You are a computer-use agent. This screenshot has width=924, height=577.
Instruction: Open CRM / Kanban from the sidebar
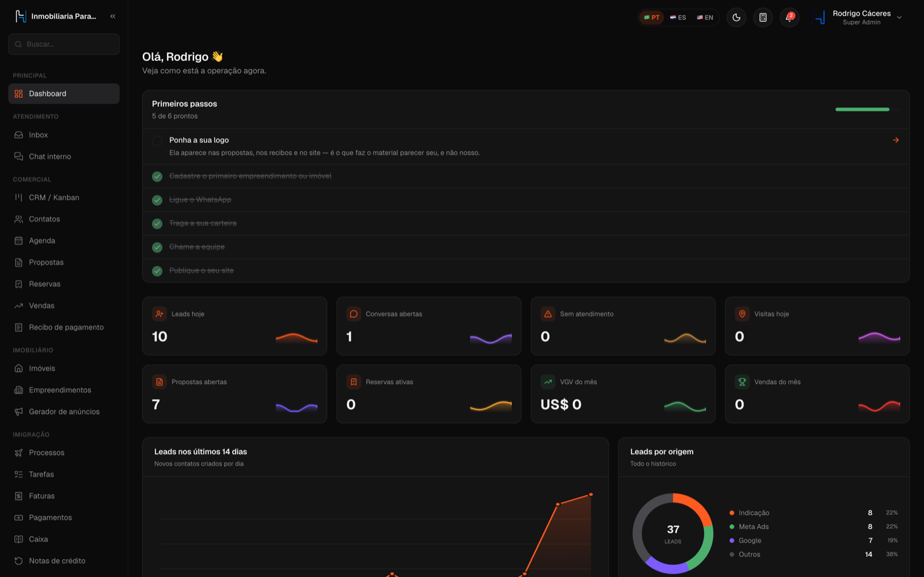(64, 198)
